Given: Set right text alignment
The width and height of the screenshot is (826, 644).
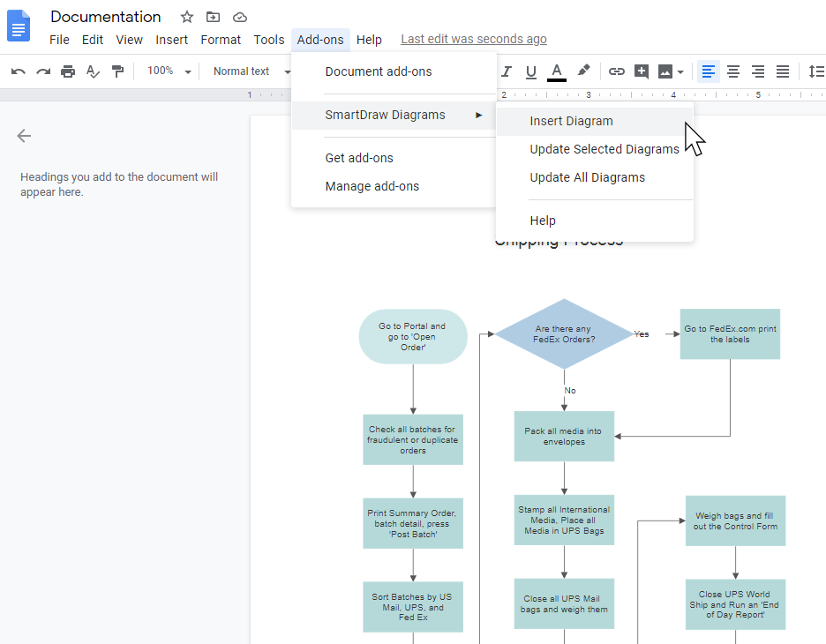Looking at the screenshot, I should pyautogui.click(x=758, y=71).
